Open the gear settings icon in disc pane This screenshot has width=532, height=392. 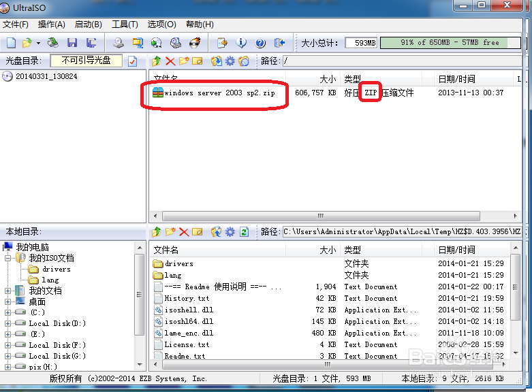coord(230,61)
